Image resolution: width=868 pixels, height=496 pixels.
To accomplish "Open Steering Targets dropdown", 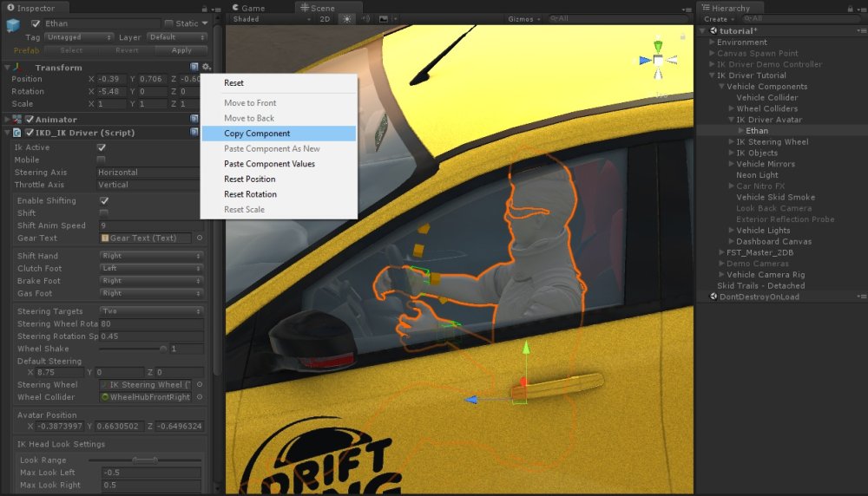I will coord(151,310).
